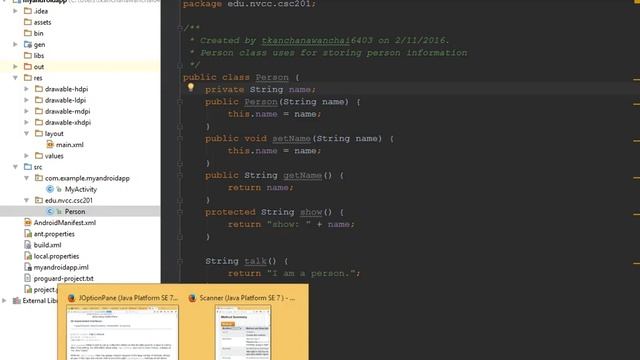Click the build.xml file icon

(x=28, y=245)
